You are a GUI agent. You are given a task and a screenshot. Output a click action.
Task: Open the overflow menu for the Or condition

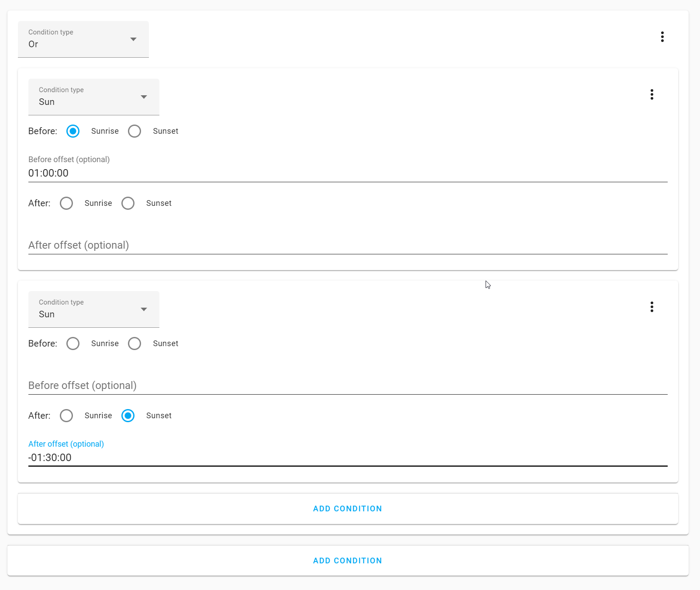(x=662, y=37)
